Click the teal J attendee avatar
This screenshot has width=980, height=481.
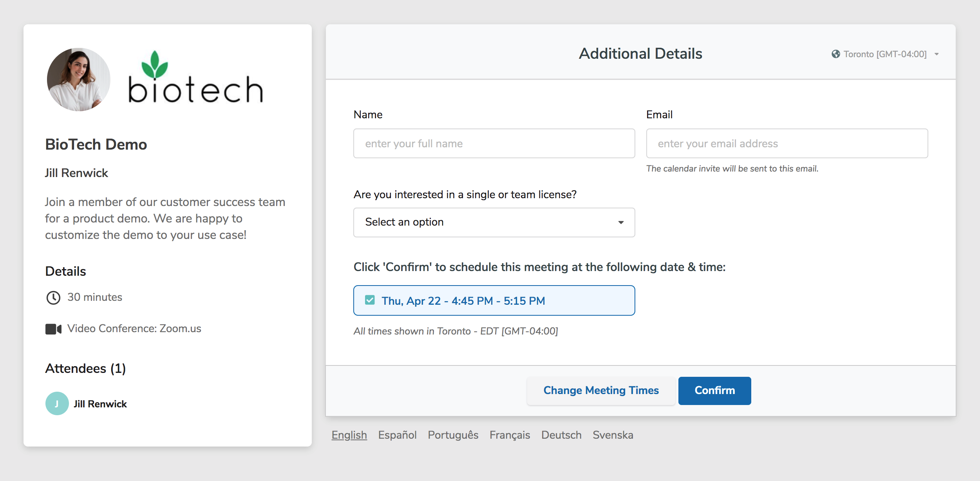57,403
